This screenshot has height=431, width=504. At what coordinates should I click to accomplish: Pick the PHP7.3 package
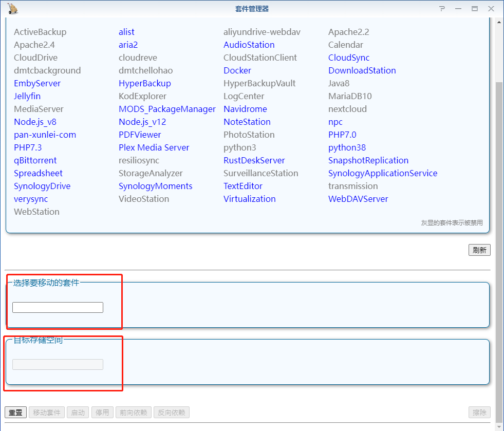point(28,147)
